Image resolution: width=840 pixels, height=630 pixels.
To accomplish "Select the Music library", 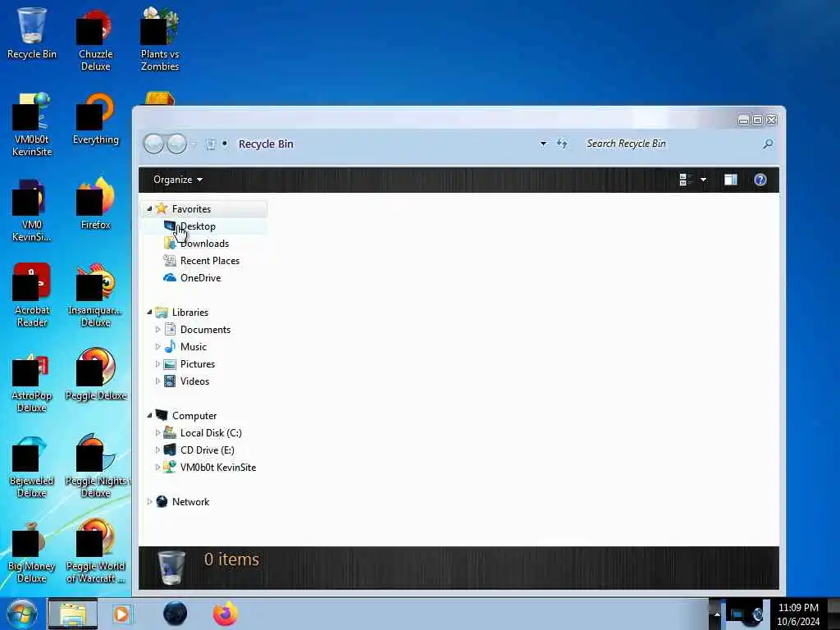I will point(194,347).
